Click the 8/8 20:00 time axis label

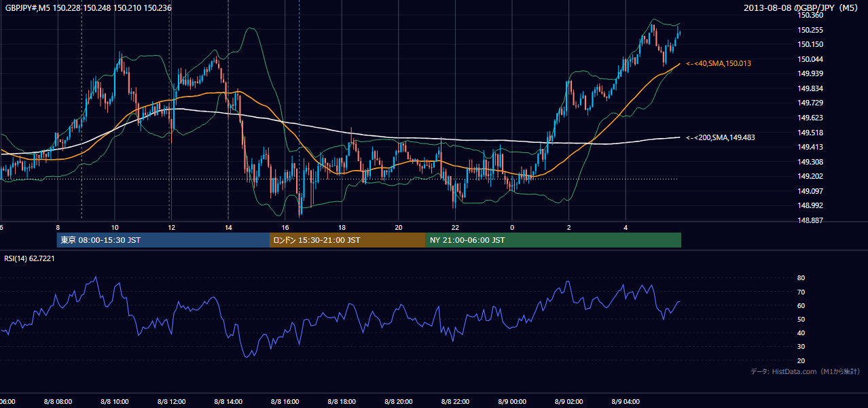point(398,401)
